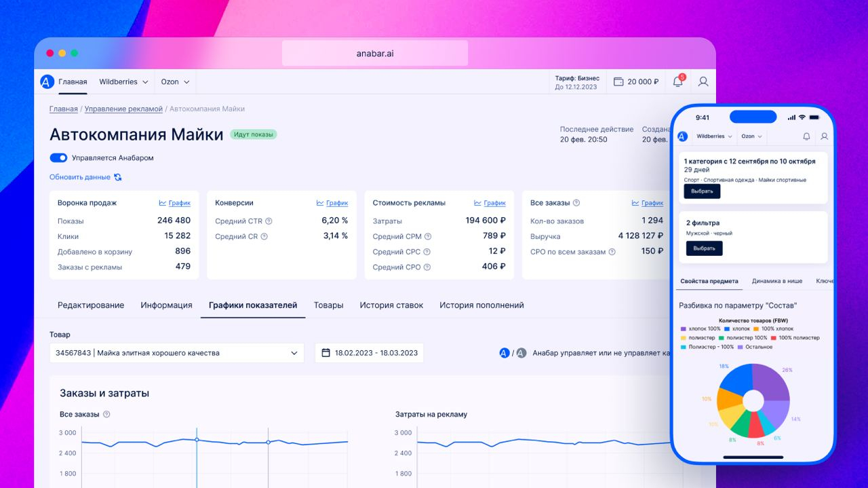Click the green macOS maximize dot
The image size is (868, 488).
75,53
